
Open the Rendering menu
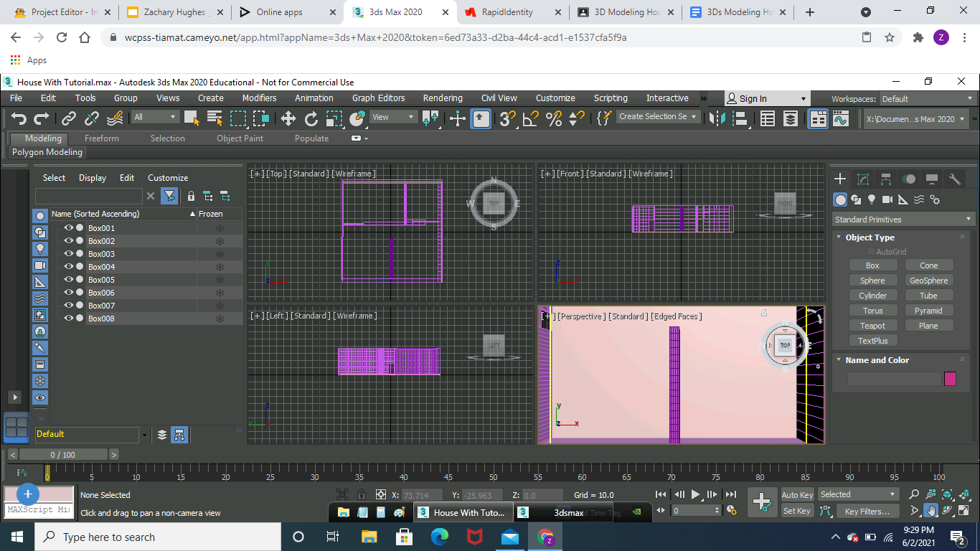coord(443,98)
